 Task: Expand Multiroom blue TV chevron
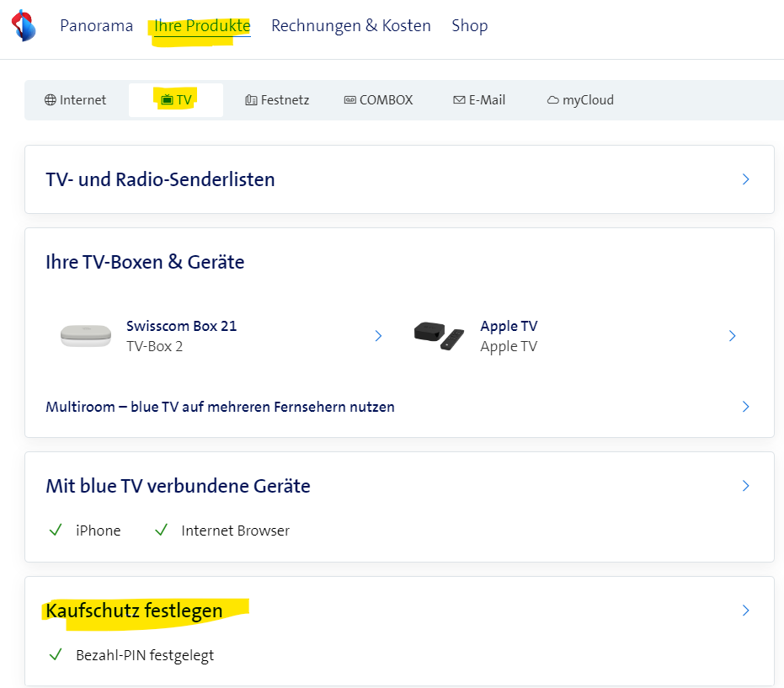[x=745, y=407]
